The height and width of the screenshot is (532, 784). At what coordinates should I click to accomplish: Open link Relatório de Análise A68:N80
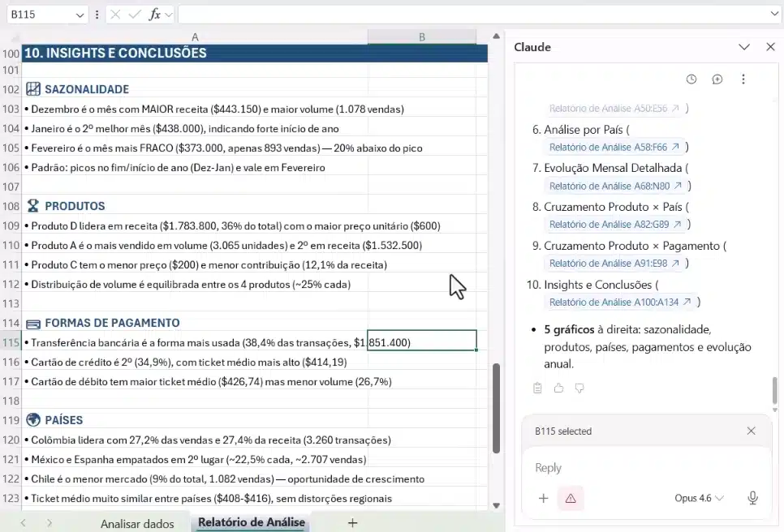coord(615,186)
